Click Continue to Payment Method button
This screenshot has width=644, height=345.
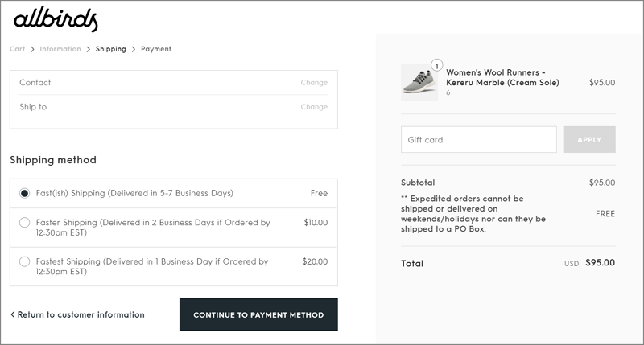tap(258, 314)
